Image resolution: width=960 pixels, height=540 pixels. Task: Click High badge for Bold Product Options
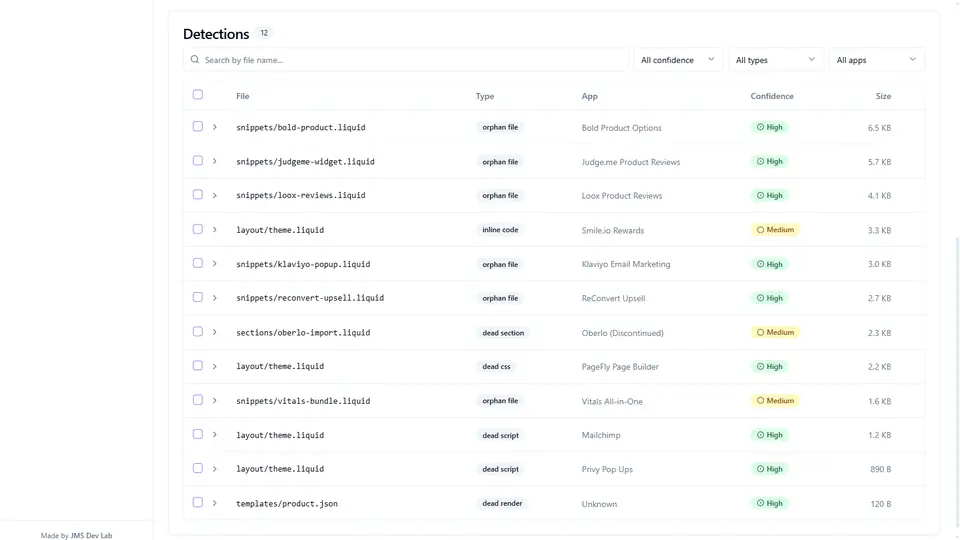pyautogui.click(x=770, y=127)
